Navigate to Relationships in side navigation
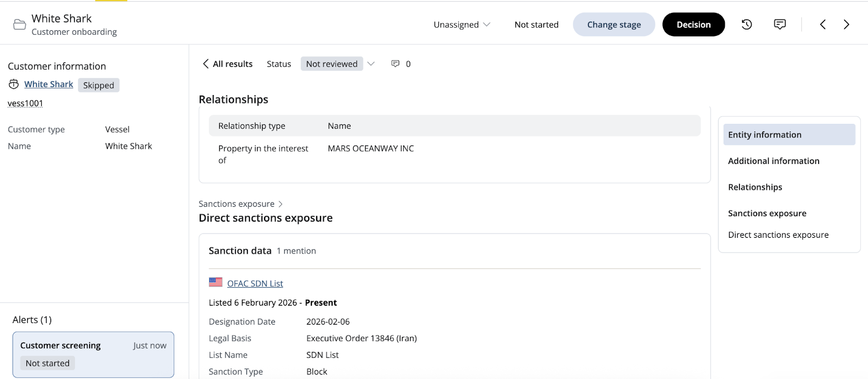Image resolution: width=868 pixels, height=379 pixels. click(755, 187)
